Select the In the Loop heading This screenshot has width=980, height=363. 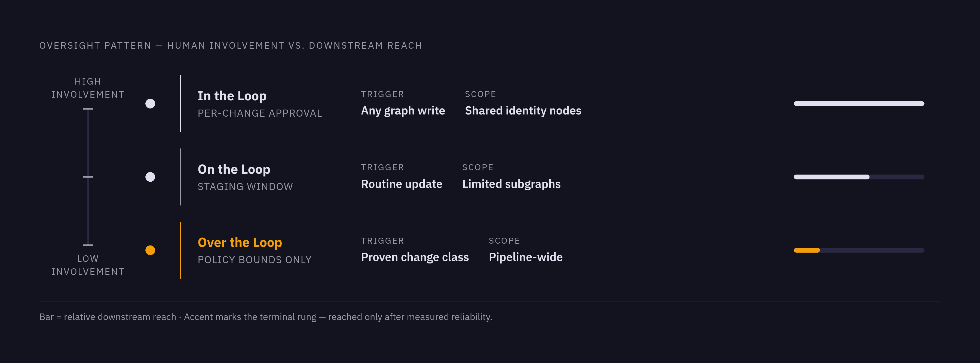coord(232,96)
